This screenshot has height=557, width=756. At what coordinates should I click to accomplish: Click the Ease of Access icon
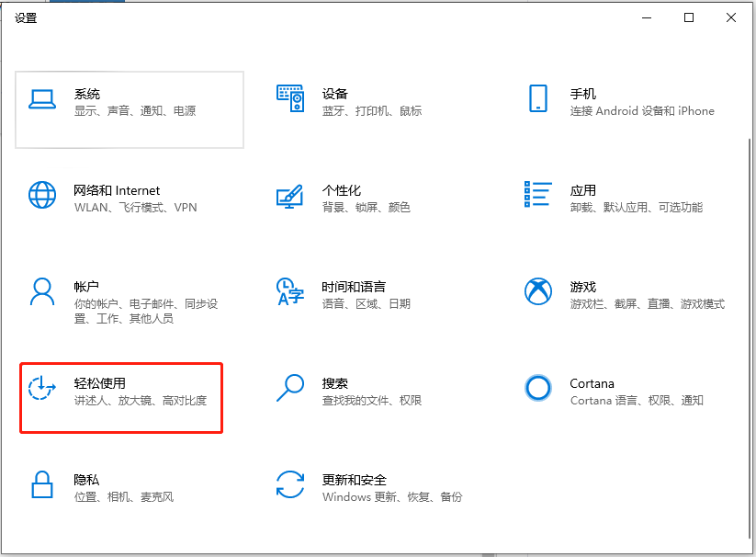42,389
